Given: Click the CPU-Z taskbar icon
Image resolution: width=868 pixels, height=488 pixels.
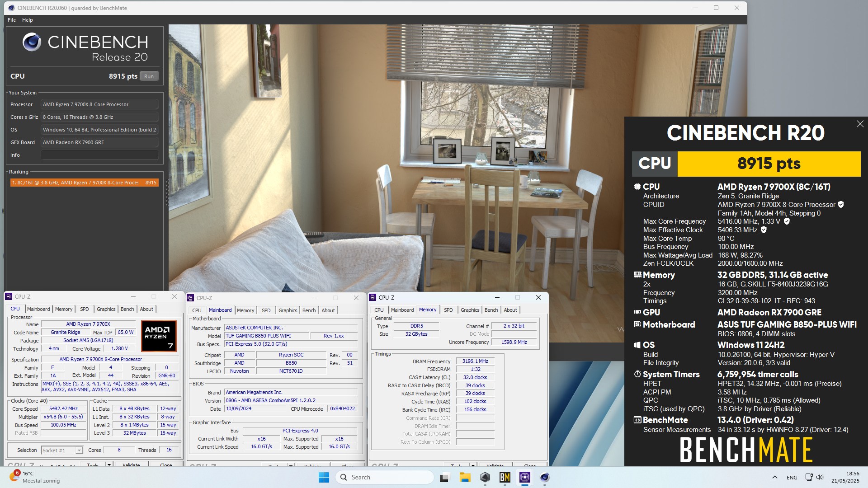Looking at the screenshot, I should (524, 477).
